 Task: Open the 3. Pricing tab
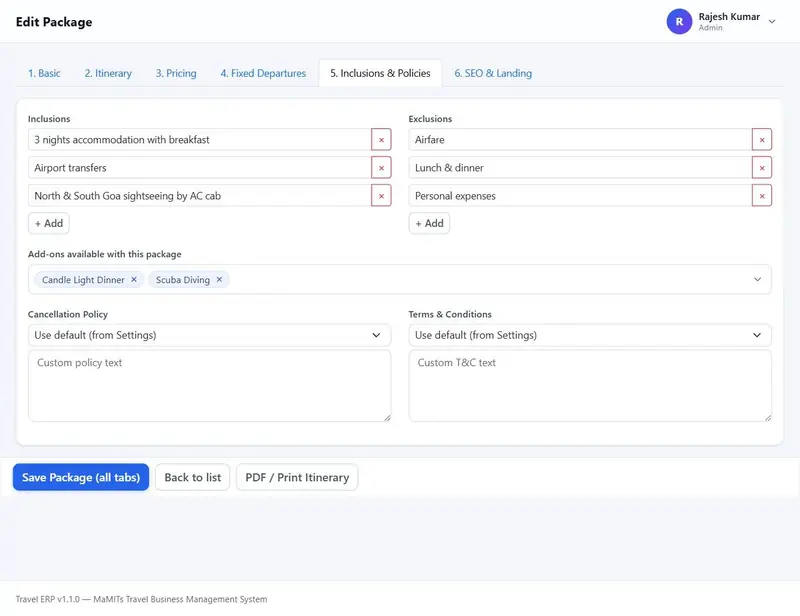(176, 73)
